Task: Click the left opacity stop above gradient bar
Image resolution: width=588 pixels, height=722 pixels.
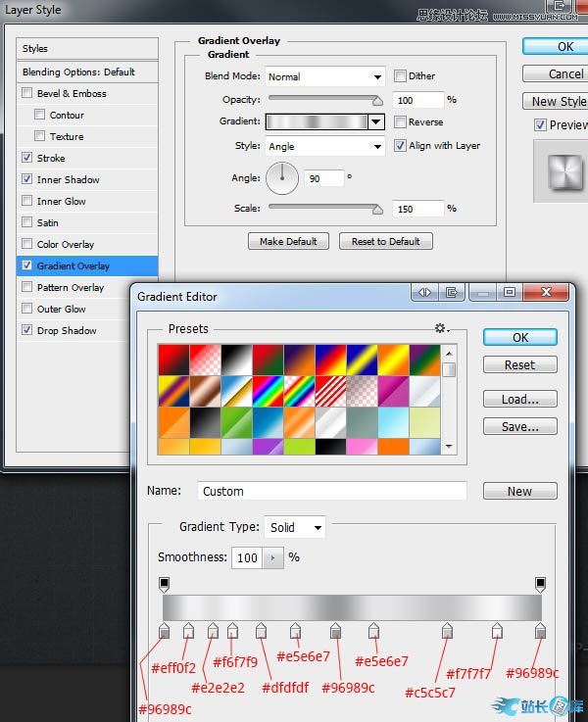Action: [165, 584]
